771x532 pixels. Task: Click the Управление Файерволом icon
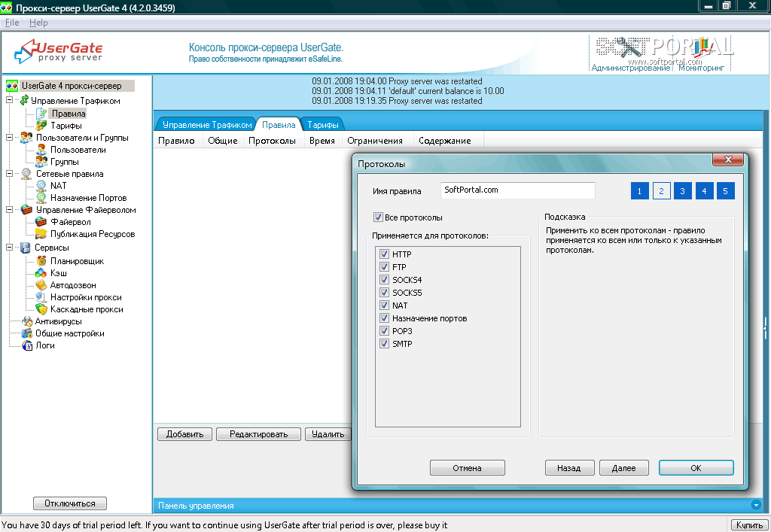[x=26, y=210]
